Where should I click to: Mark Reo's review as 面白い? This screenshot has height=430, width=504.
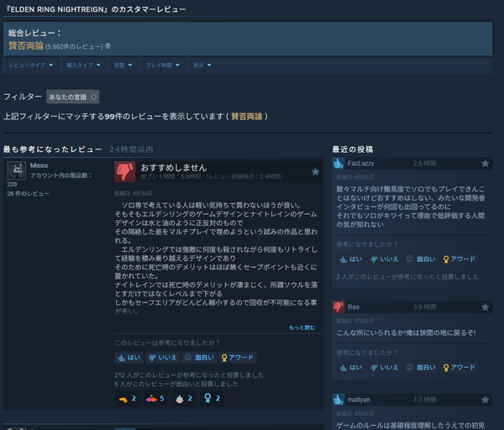(421, 367)
